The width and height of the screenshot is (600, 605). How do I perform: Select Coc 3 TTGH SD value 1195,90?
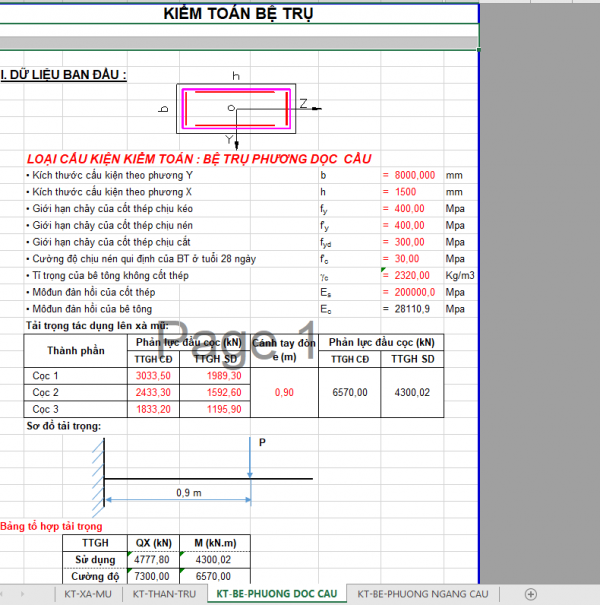(x=219, y=410)
